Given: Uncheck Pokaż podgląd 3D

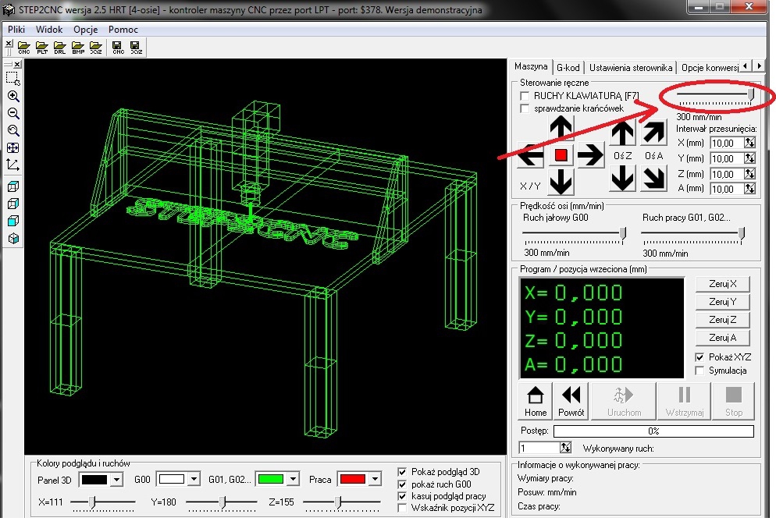Looking at the screenshot, I should (x=402, y=472).
